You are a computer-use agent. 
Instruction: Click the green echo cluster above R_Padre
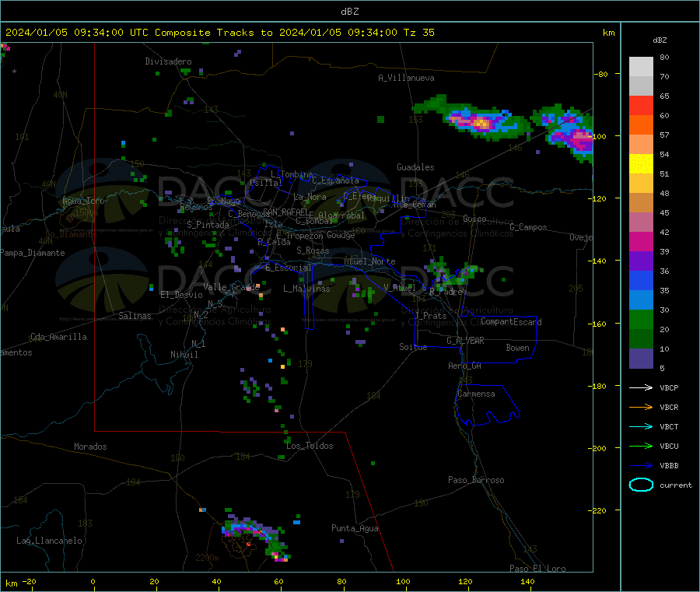[x=453, y=272]
